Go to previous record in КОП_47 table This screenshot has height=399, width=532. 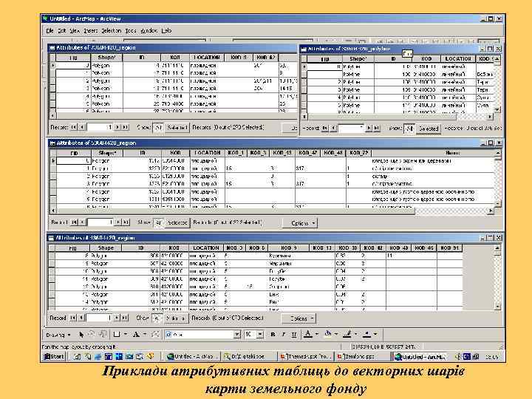pos(82,222)
